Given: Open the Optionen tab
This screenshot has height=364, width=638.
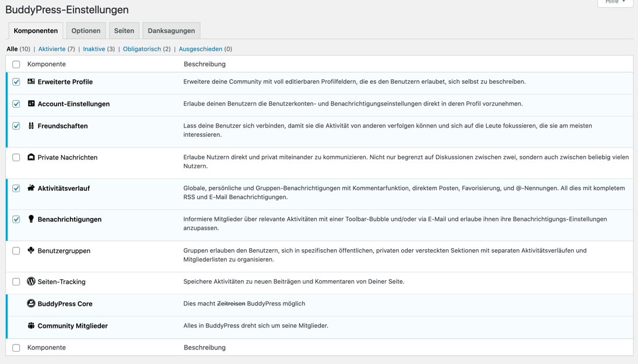Looking at the screenshot, I should [86, 30].
